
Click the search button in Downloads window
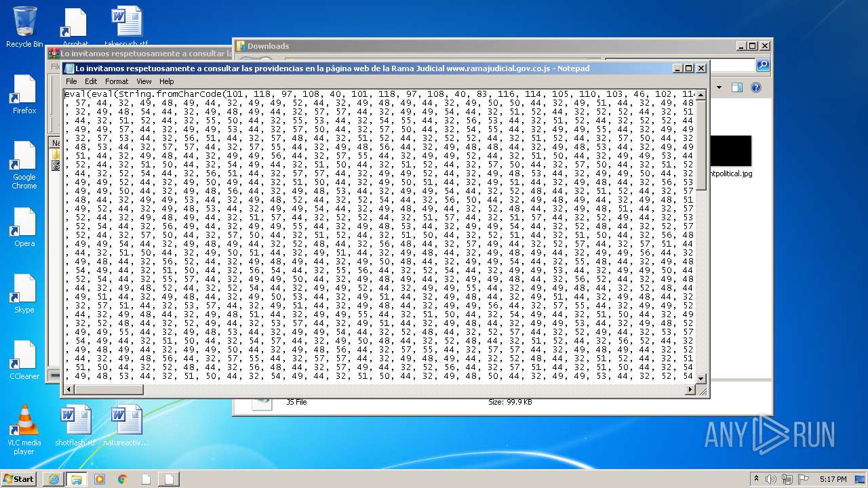click(763, 65)
